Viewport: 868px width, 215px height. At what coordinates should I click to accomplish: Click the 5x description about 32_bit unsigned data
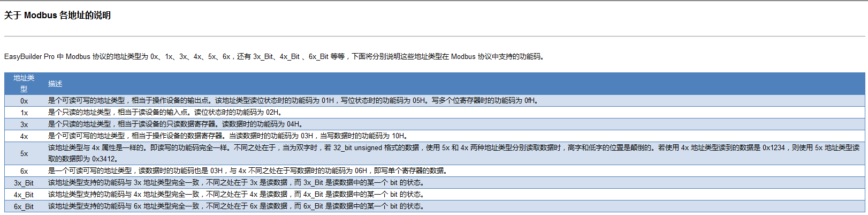point(453,153)
